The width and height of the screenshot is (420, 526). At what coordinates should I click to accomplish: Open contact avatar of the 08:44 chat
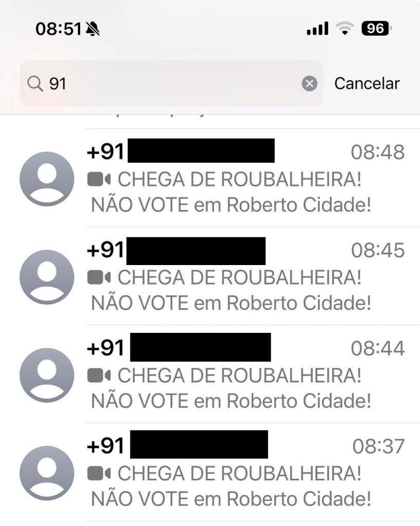[47, 375]
